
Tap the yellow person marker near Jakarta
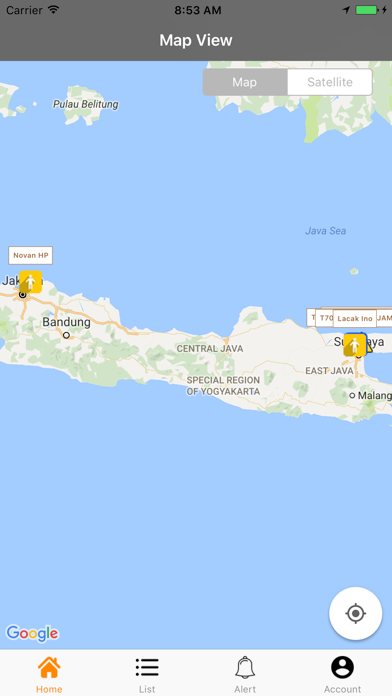point(31,281)
